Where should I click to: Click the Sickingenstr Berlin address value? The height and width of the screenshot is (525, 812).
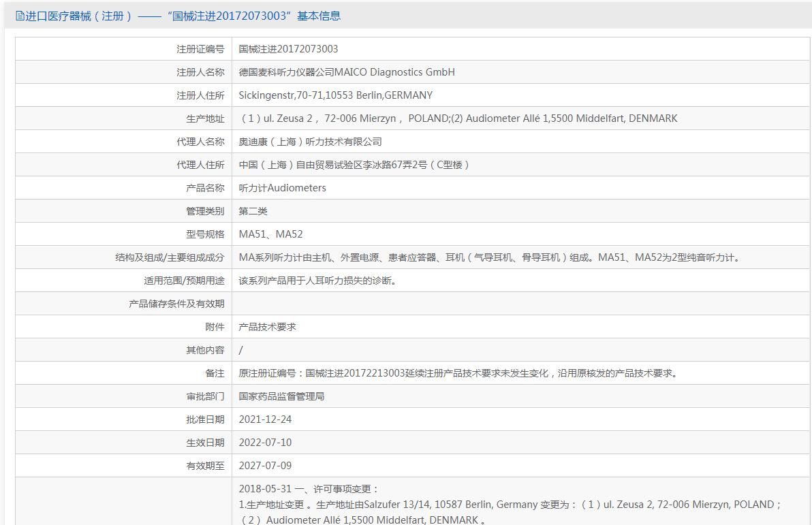pyautogui.click(x=336, y=95)
